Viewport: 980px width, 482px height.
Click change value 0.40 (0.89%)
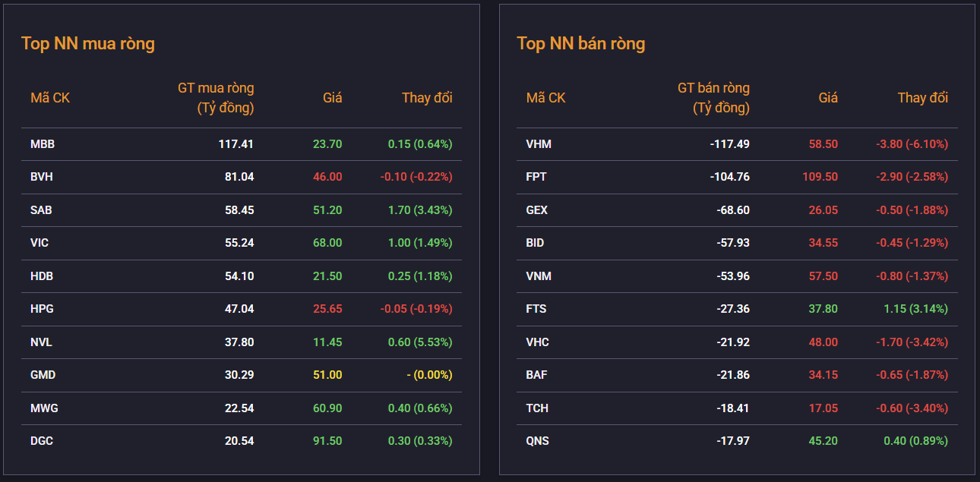915,441
